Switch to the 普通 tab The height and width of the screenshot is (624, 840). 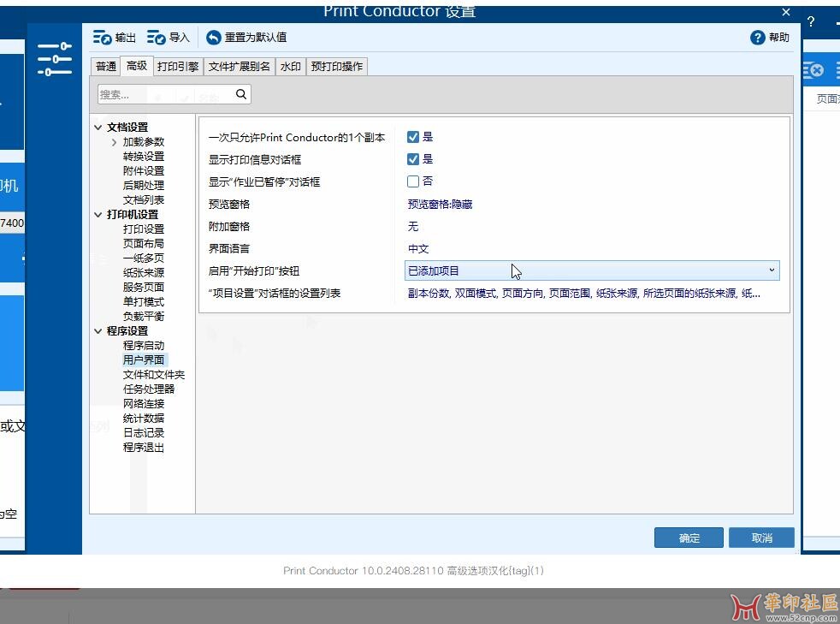(105, 67)
